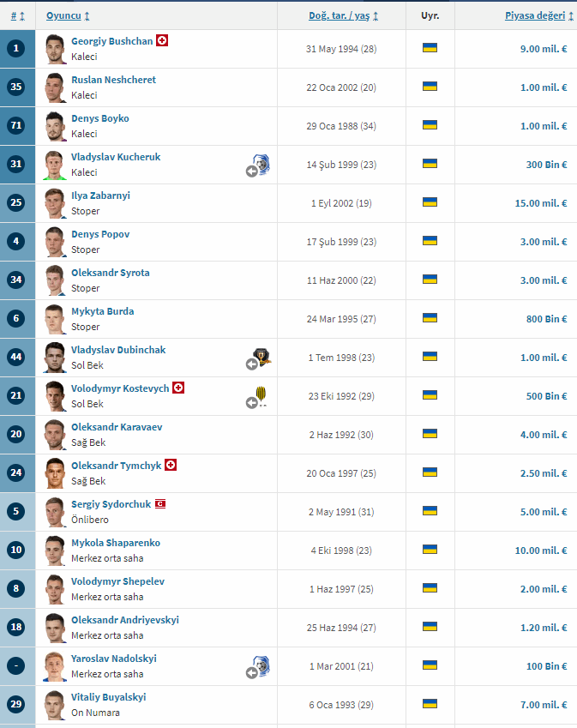The height and width of the screenshot is (728, 577).
Task: Click the Ukraine flag in Ilya Zabarnyi's row
Action: [x=430, y=202]
